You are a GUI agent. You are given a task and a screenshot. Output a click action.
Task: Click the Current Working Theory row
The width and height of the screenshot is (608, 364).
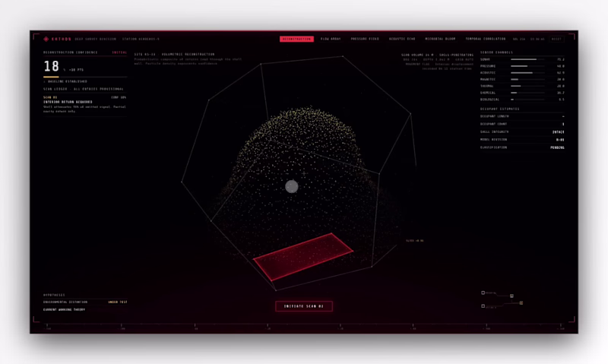[x=85, y=310]
